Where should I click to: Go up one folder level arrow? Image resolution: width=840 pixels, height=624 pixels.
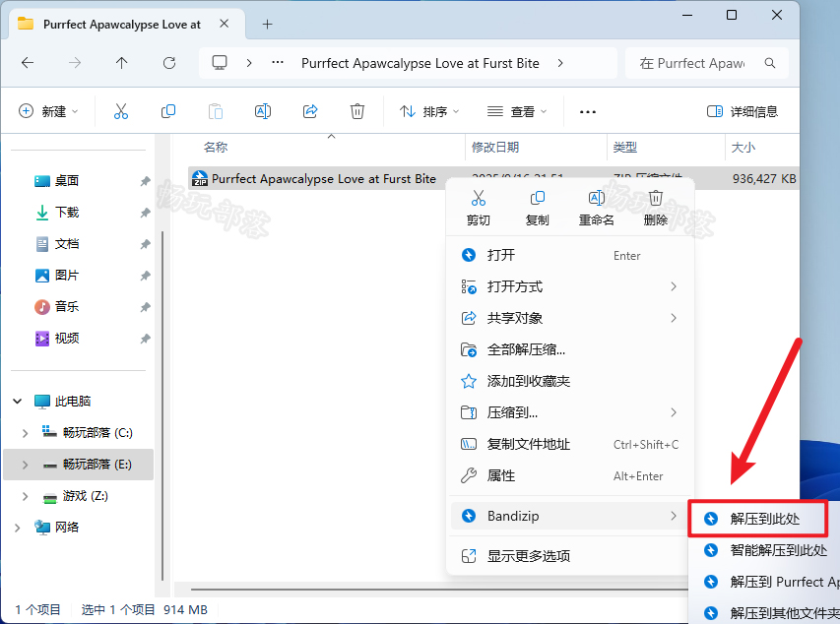pos(121,63)
